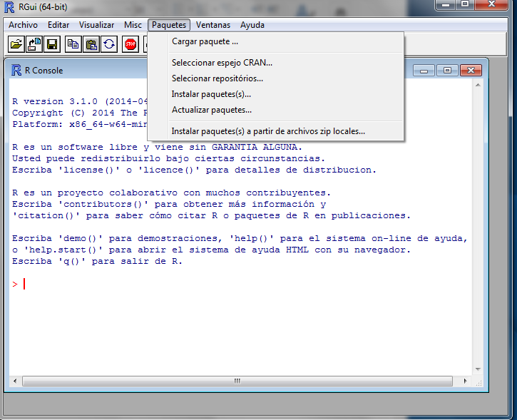Screen dimensions: 517x420
Task: Click the console horizontal scrollbar thumb
Action: (x=237, y=381)
